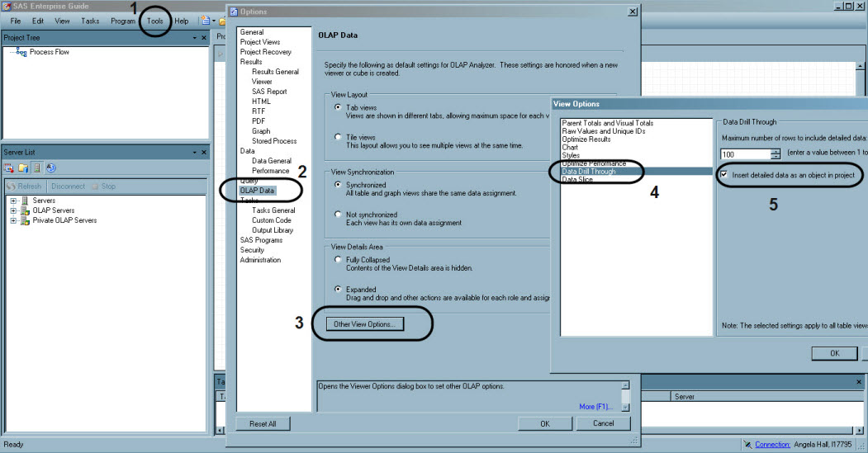Select Tab views radio button
The width and height of the screenshot is (868, 453).
pos(338,107)
